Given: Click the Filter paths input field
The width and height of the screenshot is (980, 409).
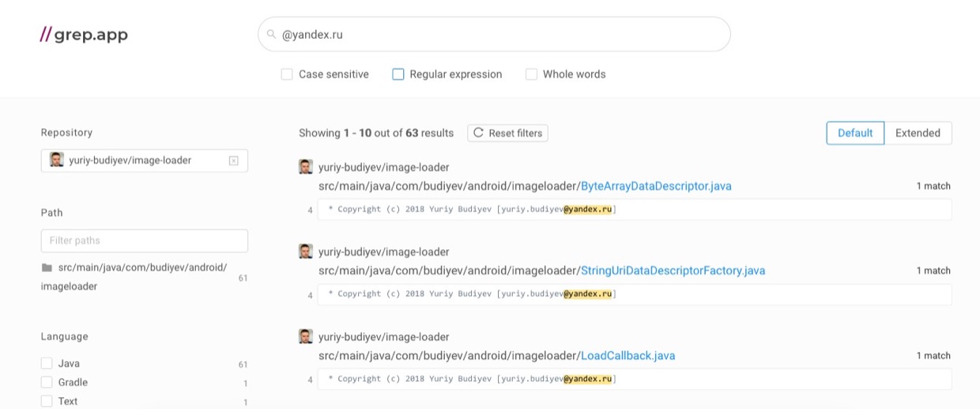Looking at the screenshot, I should [145, 240].
